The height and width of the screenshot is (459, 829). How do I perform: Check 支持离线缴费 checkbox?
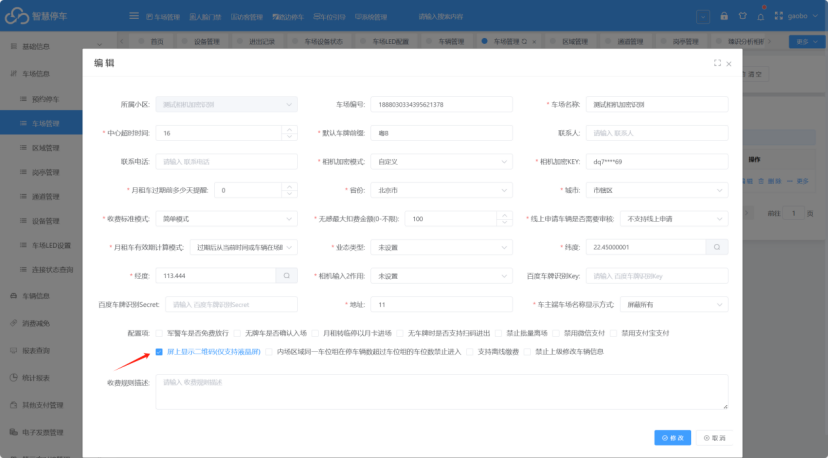[x=469, y=352]
